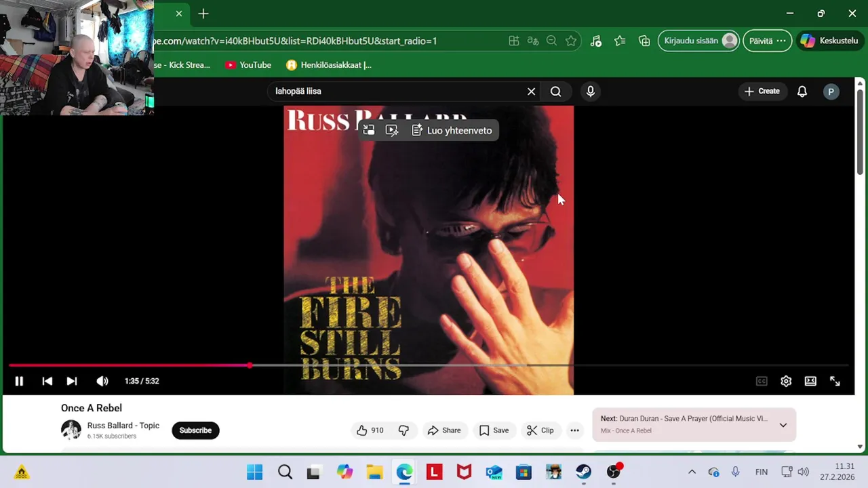Open Russ Ballard - Topic channel name
The width and height of the screenshot is (868, 488).
(123, 426)
